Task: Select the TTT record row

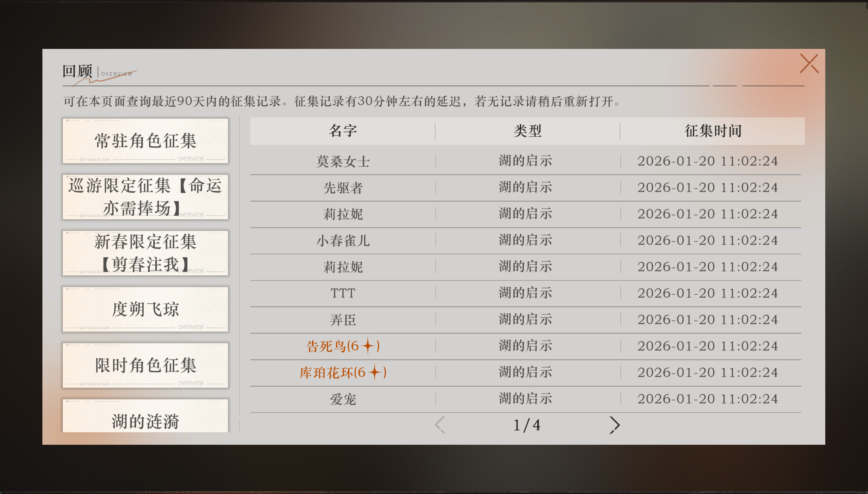Action: [343, 293]
